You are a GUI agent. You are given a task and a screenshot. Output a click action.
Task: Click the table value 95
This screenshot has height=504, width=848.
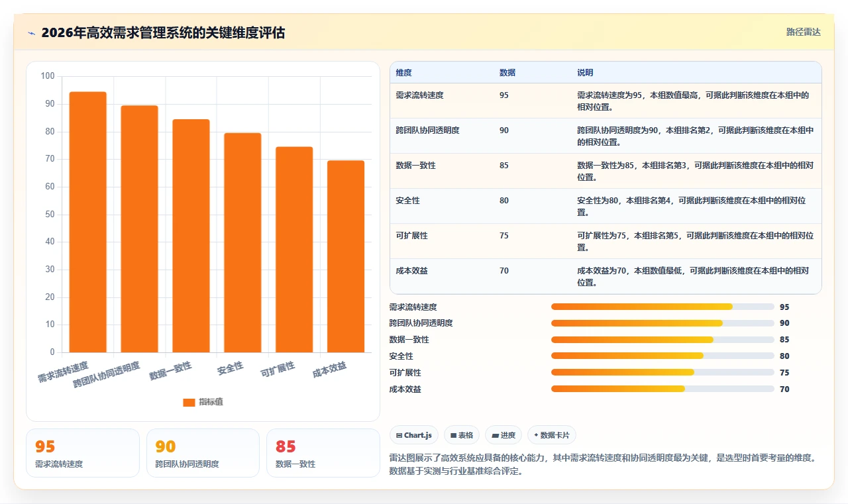coord(504,95)
